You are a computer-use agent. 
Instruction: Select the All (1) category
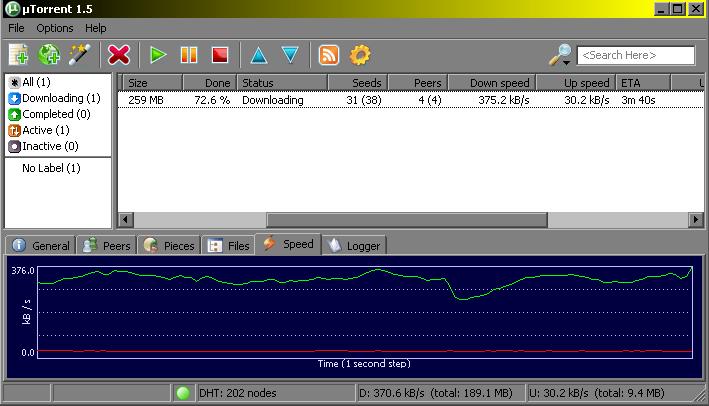(30, 82)
